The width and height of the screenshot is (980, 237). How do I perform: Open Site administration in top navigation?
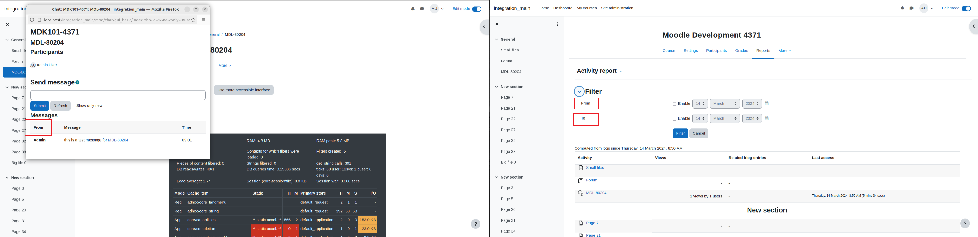(617, 8)
